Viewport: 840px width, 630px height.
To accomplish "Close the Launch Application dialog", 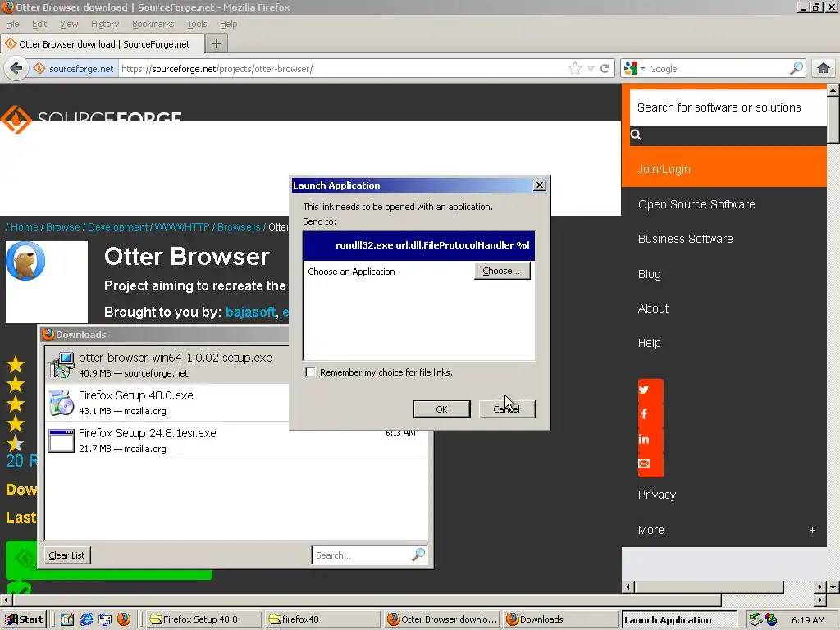I will (x=540, y=185).
